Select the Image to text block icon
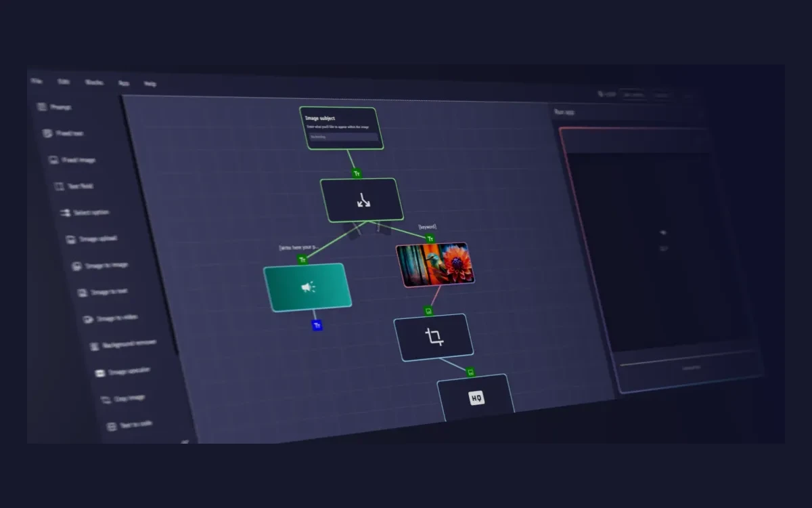Image resolution: width=812 pixels, height=508 pixels. [83, 292]
